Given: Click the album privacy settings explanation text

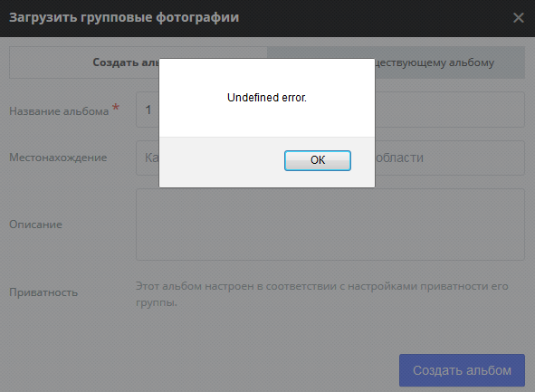Looking at the screenshot, I should click(321, 294).
